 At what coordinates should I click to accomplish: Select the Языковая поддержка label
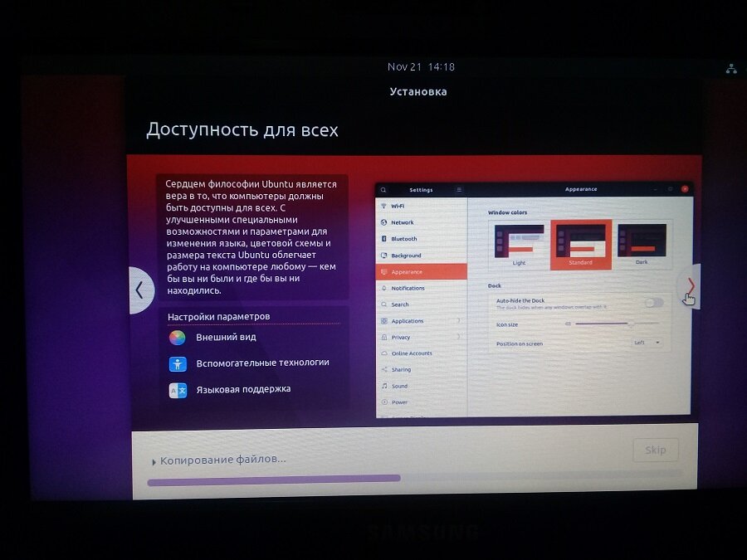tap(243, 389)
